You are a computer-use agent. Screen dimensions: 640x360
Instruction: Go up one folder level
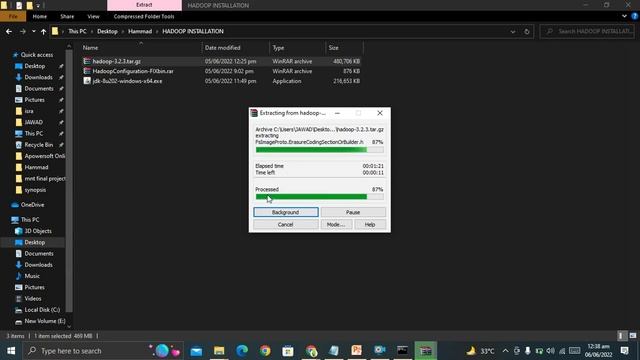43,31
